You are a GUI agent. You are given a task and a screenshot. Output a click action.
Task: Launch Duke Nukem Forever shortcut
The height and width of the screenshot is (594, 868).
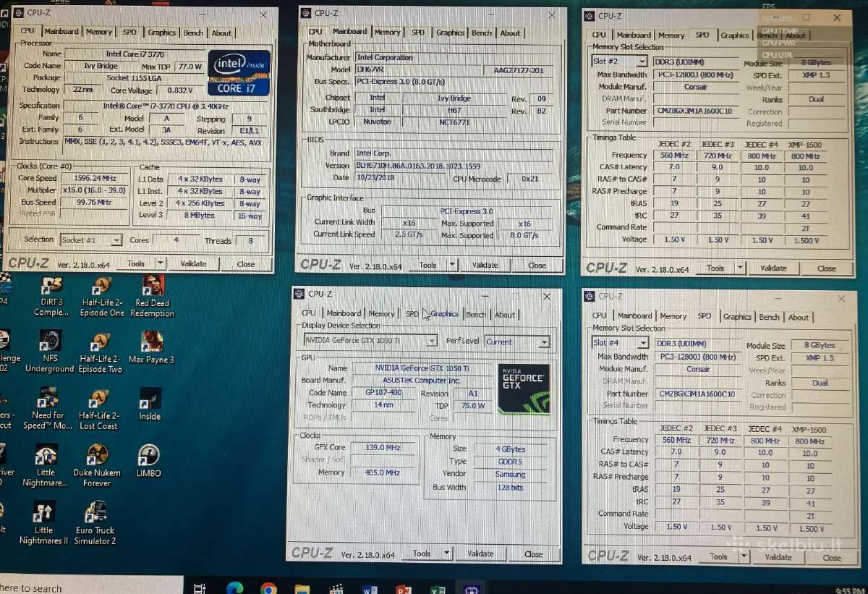[97, 465]
